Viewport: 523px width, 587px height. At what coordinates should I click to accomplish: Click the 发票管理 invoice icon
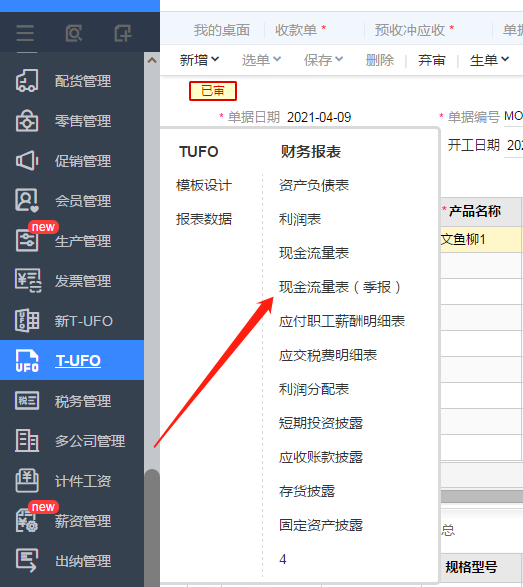point(28,280)
